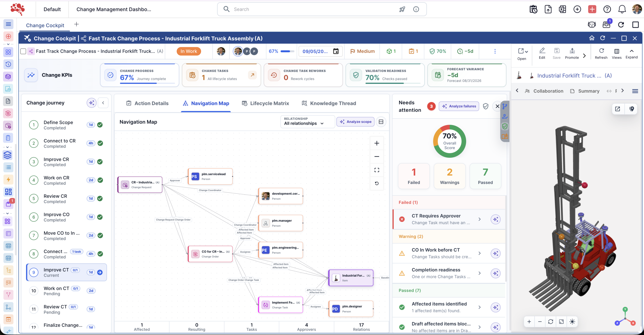Open the rocket quick-launch icon in search bar
Image resolution: width=644 pixels, height=335 pixels.
tap(402, 9)
